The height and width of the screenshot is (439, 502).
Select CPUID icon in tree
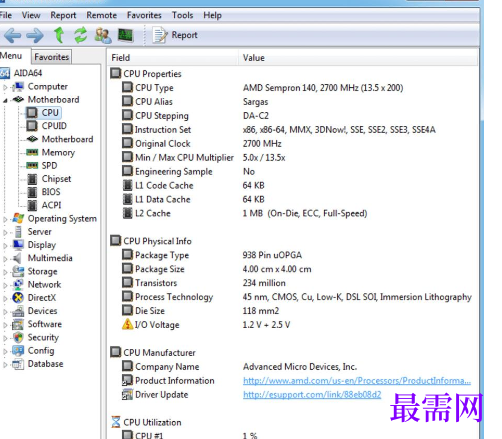pyautogui.click(x=32, y=126)
